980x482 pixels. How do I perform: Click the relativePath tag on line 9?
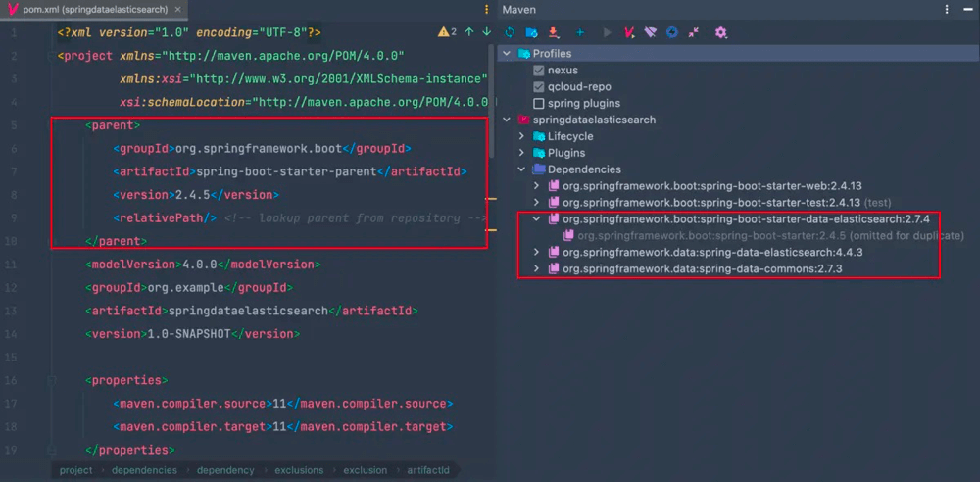coord(165,218)
